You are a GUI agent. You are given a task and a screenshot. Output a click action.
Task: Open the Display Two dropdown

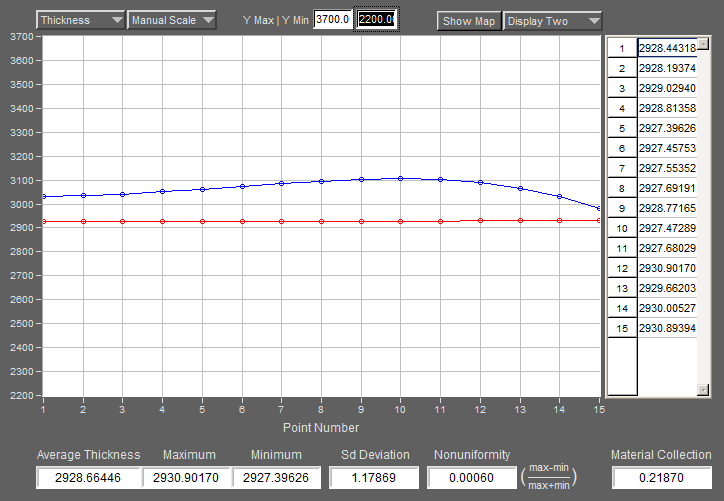[553, 21]
